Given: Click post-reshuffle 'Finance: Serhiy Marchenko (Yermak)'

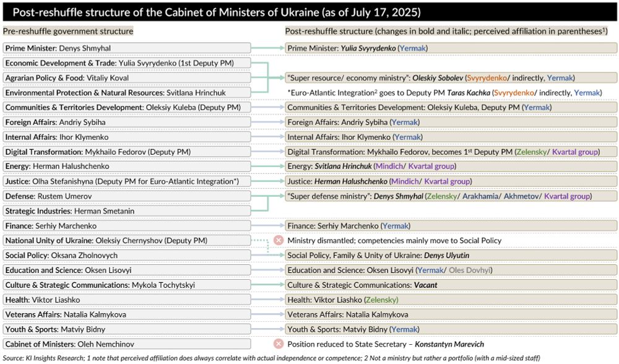Looking at the screenshot, I should click(x=451, y=226).
